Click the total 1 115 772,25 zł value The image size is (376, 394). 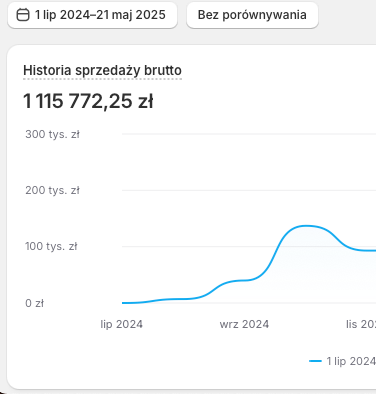pos(88,101)
